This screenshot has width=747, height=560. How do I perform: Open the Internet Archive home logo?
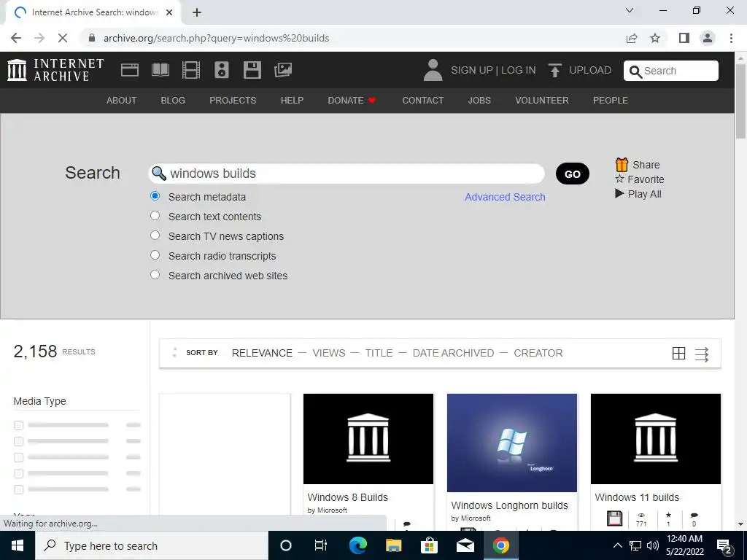coord(55,70)
